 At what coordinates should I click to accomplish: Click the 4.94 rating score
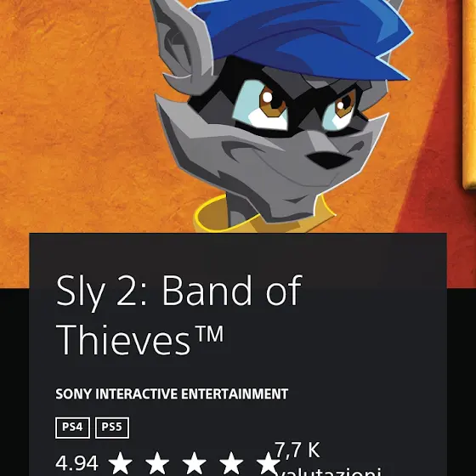(x=76, y=463)
